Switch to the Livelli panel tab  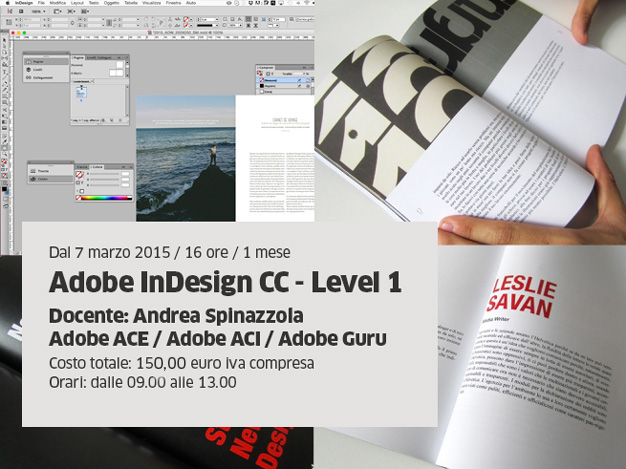91,57
